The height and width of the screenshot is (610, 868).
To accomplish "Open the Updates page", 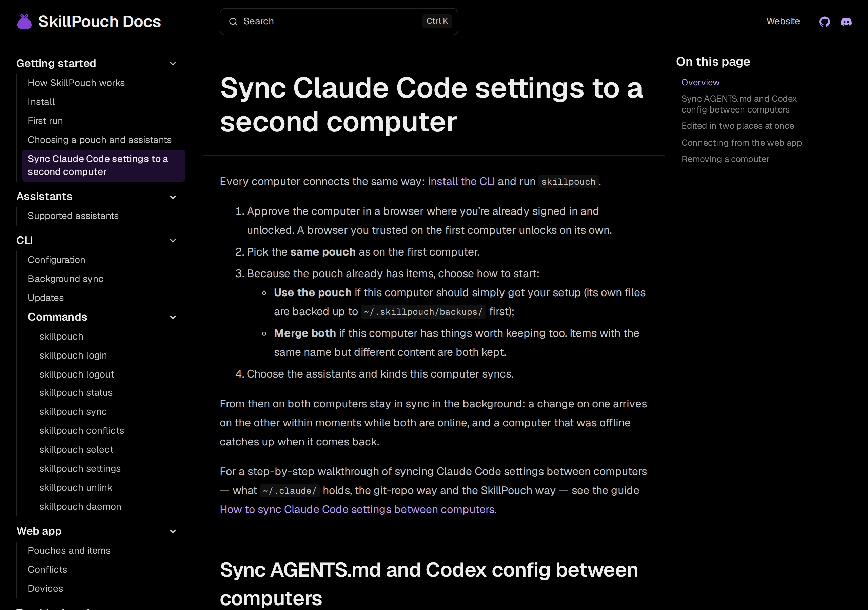I will 46,298.
